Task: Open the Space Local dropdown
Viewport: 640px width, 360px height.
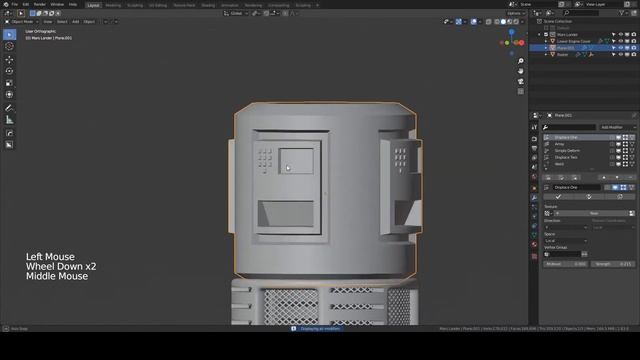Action: click(566, 241)
